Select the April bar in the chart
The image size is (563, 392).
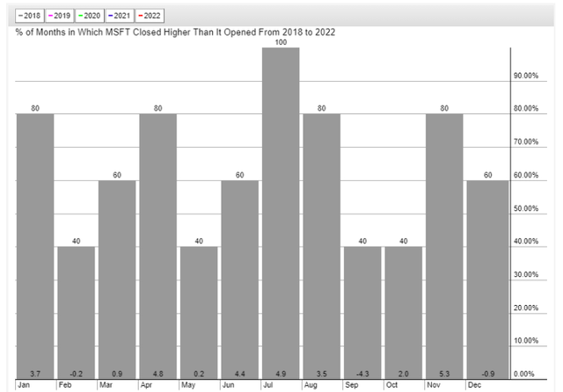pos(158,246)
